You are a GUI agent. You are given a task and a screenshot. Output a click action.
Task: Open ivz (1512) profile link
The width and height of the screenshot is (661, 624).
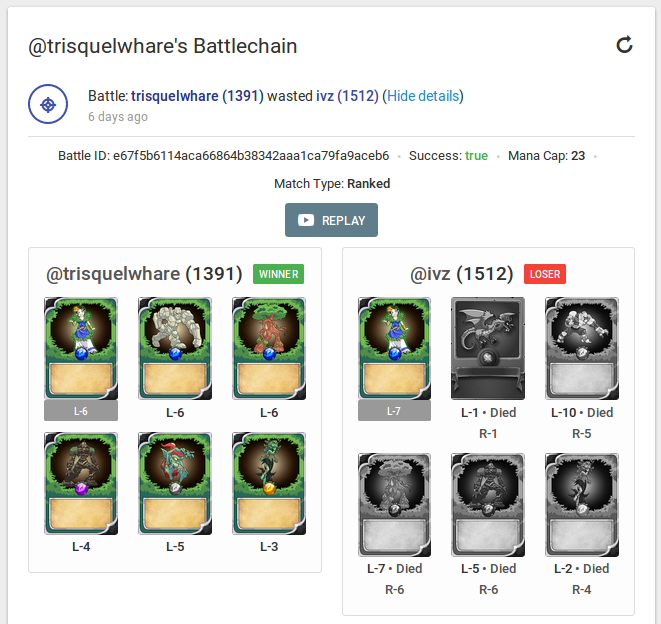point(347,96)
